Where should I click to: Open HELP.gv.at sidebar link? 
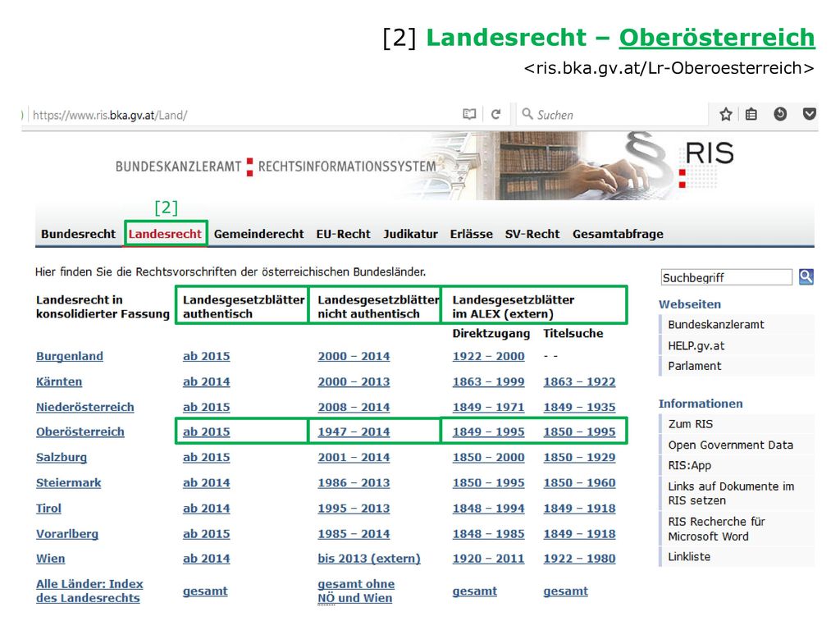pos(696,346)
